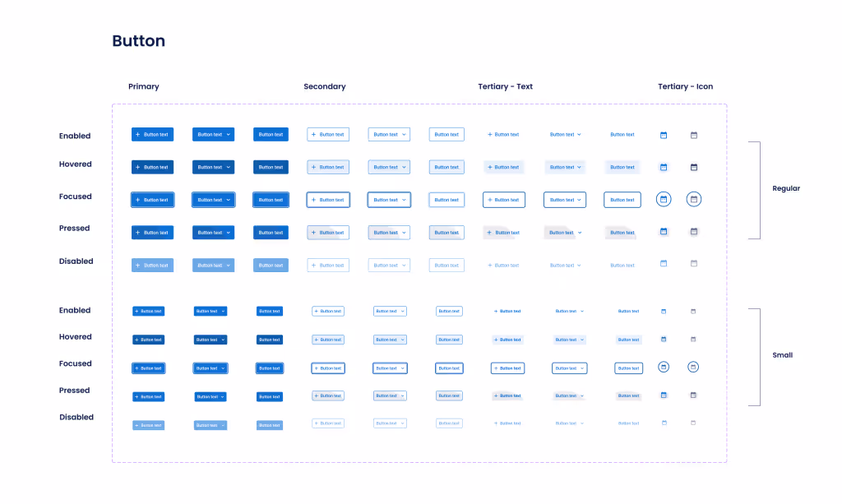Click the blue calendar icon in Small Pressed row
The height and width of the screenshot is (504, 842).
(x=664, y=395)
